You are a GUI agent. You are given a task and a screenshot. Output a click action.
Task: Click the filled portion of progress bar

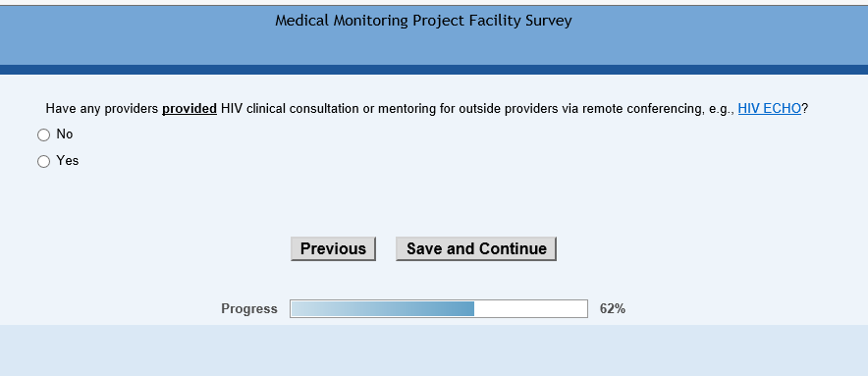(x=382, y=309)
